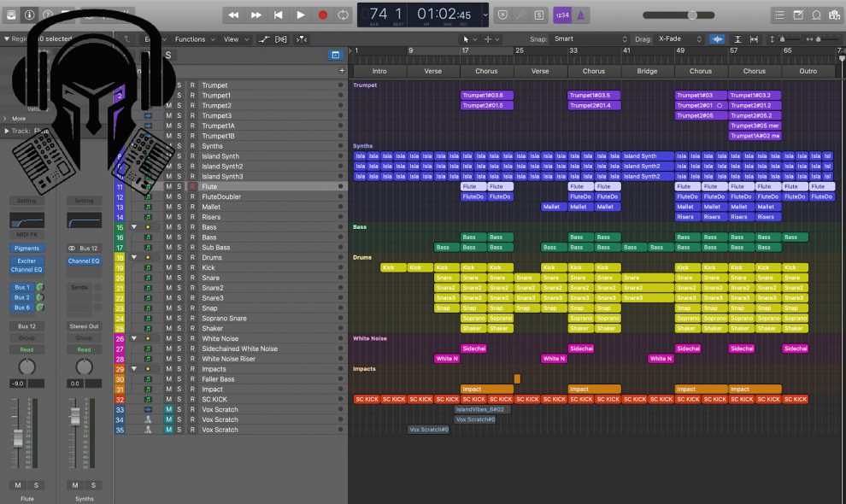Open LCD display mode dropdown arrow
846x504 pixels.
(485, 15)
